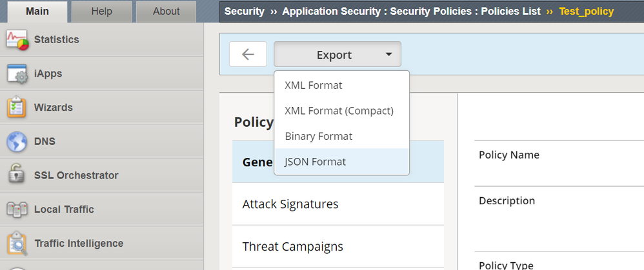Select Binary Format export option
Image resolution: width=644 pixels, height=270 pixels.
pos(319,137)
